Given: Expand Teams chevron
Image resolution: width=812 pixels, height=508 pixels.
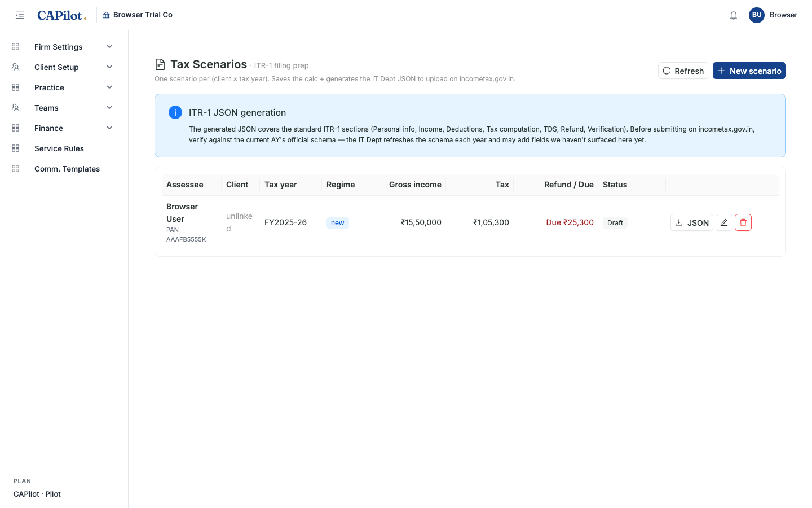Looking at the screenshot, I should [109, 108].
